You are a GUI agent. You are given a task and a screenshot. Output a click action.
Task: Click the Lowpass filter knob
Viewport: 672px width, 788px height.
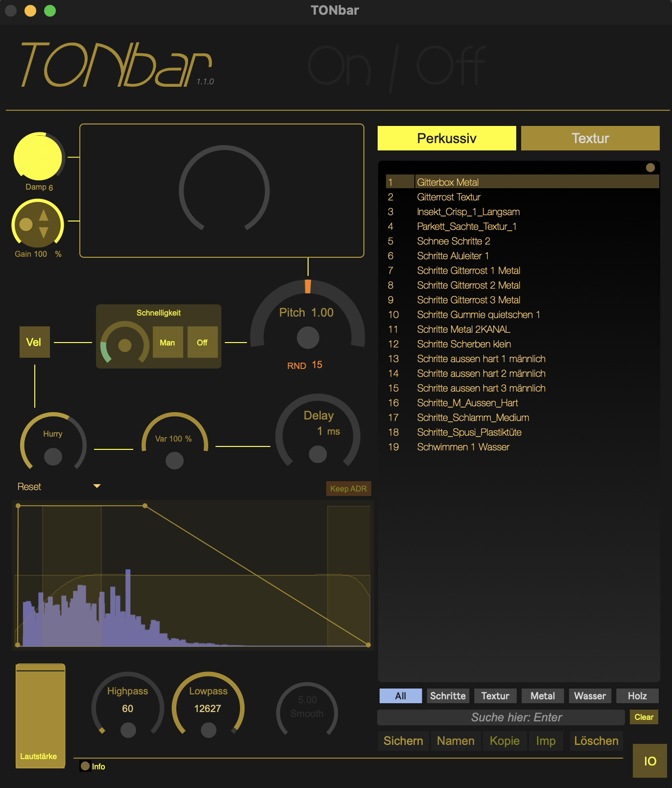(x=208, y=730)
